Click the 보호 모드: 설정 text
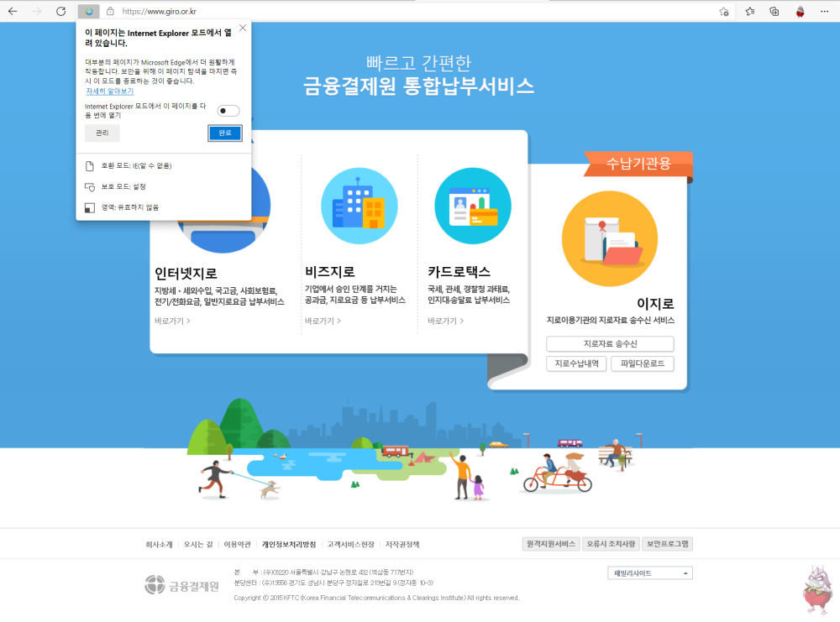 123,187
